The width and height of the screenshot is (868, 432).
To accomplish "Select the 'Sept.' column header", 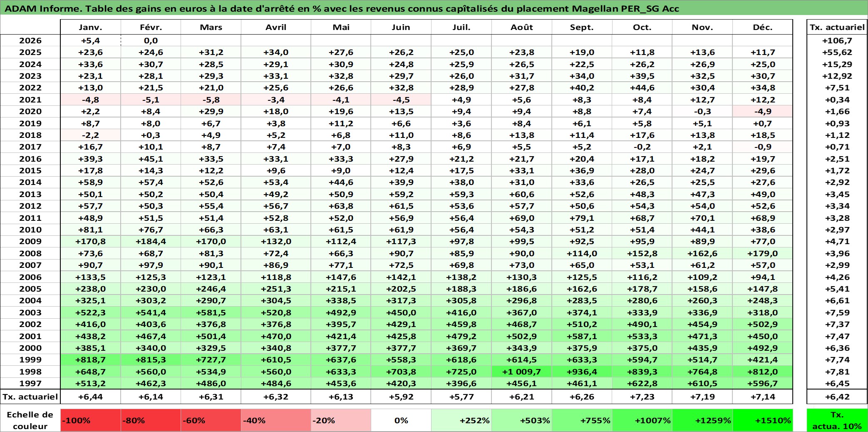I will 582,27.
